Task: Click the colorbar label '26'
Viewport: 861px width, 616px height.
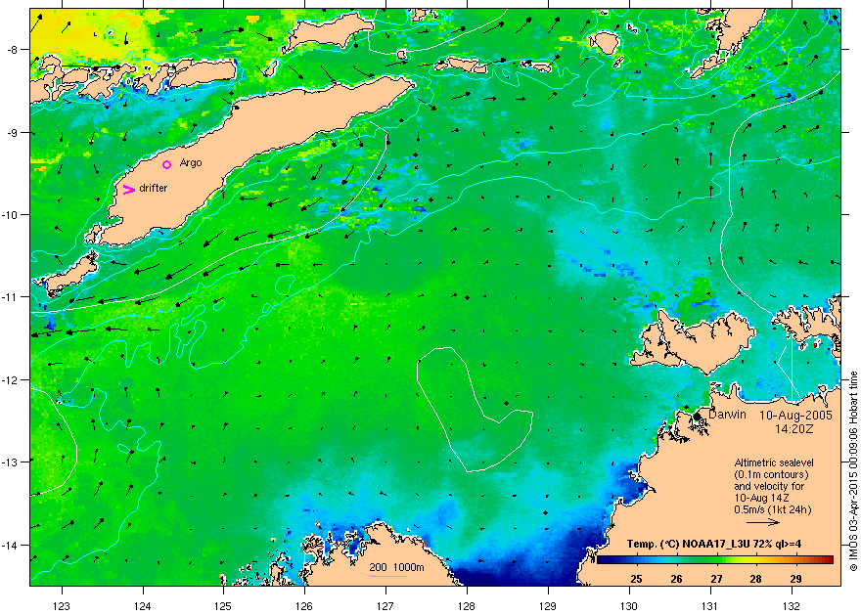Action: click(x=676, y=579)
